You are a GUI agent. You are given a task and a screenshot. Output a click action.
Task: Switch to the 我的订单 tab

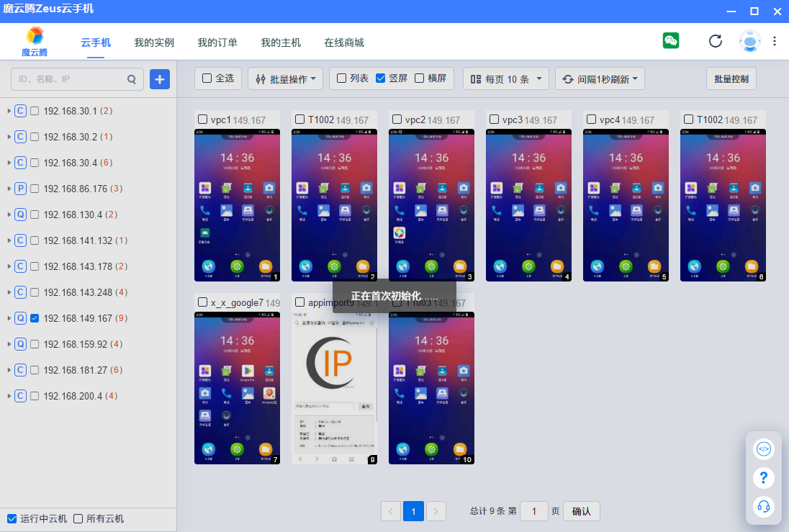click(217, 42)
